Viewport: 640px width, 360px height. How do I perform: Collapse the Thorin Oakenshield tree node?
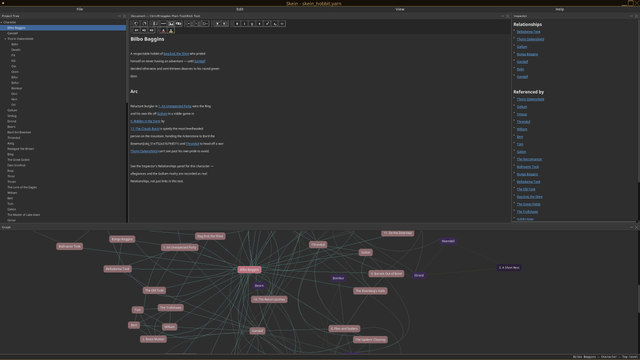click(x=5, y=39)
